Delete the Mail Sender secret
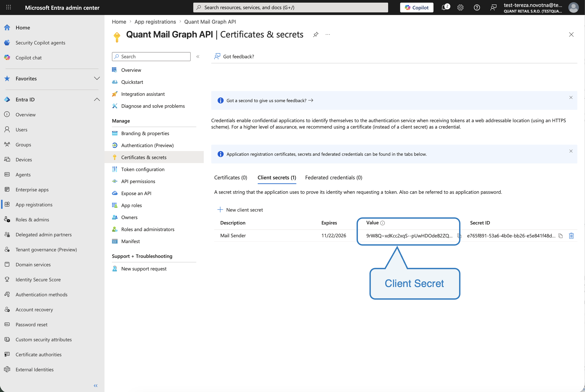Viewport: 585px width, 392px height. (571, 236)
